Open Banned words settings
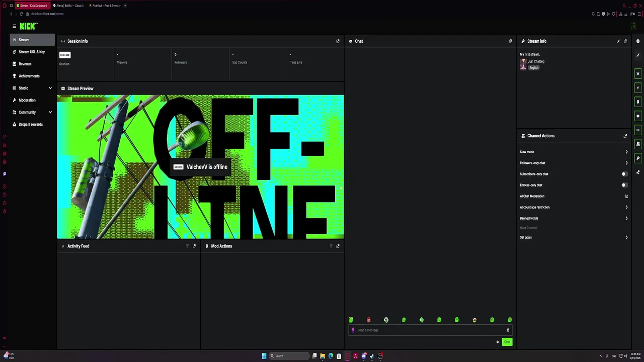The height and width of the screenshot is (362, 644). (x=574, y=218)
